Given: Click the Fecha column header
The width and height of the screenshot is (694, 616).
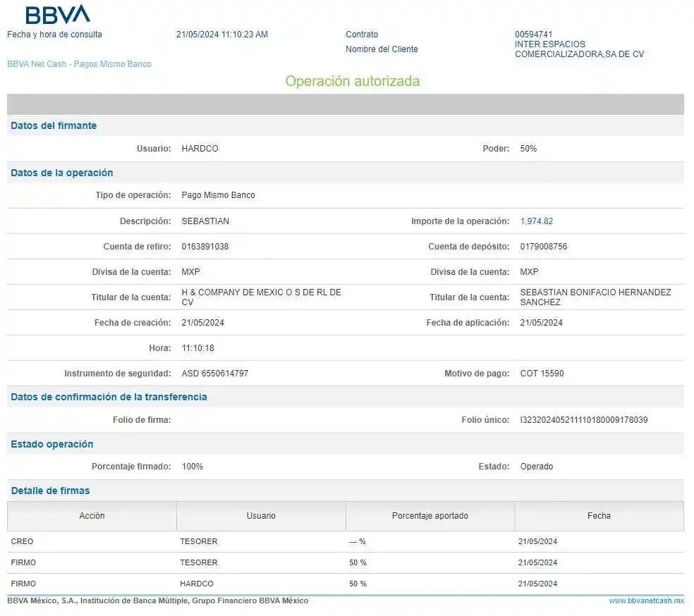Looking at the screenshot, I should pyautogui.click(x=599, y=516).
